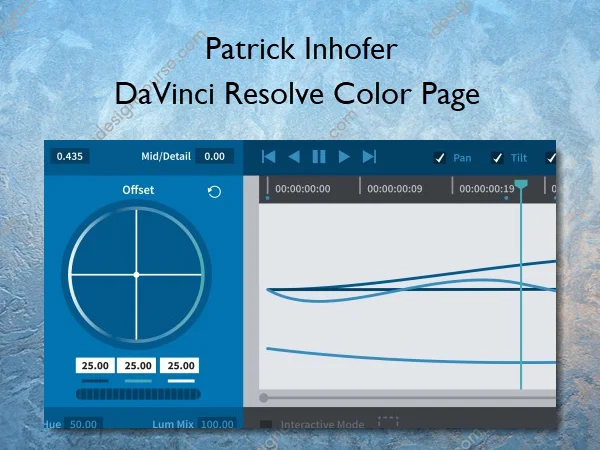The height and width of the screenshot is (450, 600).
Task: Enable the Interactive Mode checkbox
Action: click(x=267, y=424)
